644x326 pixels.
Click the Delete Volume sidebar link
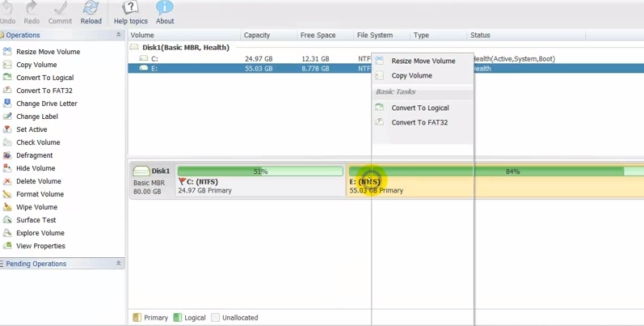(39, 181)
